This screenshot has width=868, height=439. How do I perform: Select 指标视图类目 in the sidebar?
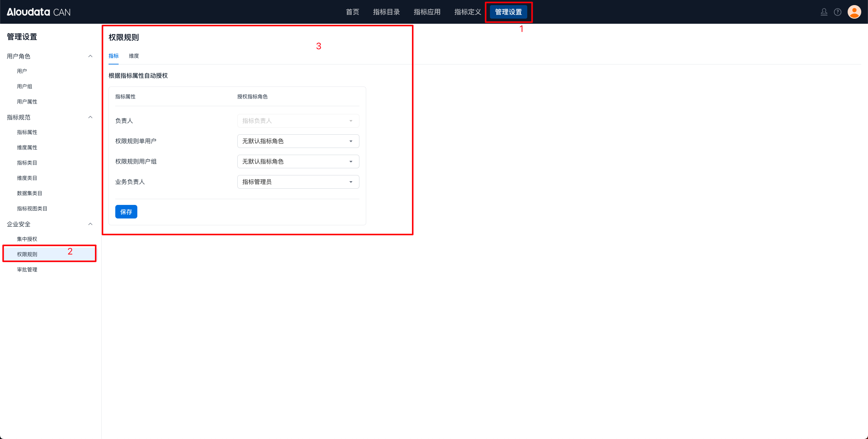click(32, 208)
